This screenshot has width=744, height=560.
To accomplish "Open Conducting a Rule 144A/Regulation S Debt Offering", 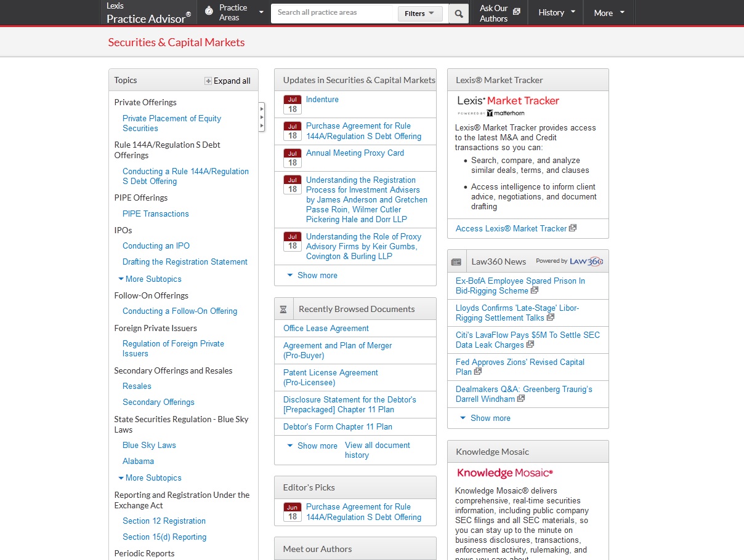I will [186, 176].
